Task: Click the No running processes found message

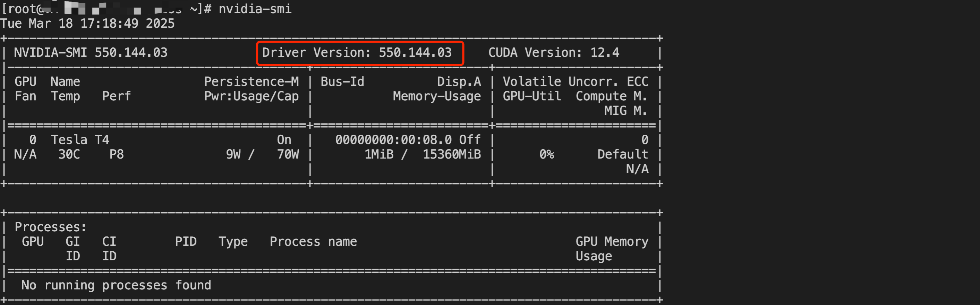Action: (x=116, y=285)
